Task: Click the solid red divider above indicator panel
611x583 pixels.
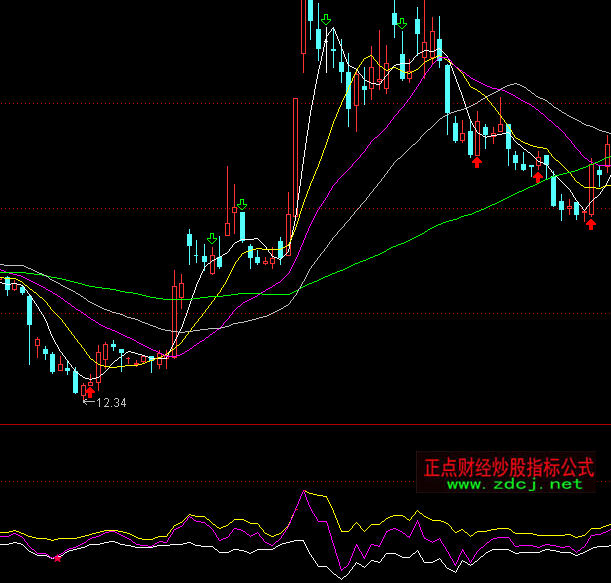Action: click(x=300, y=425)
